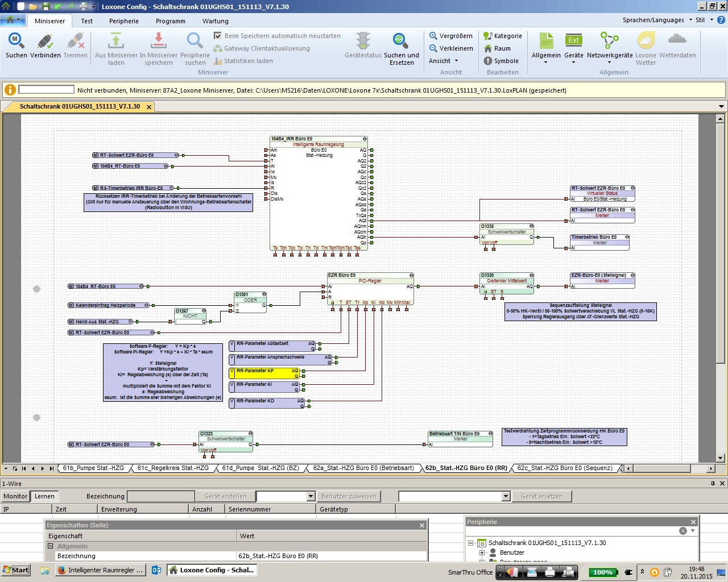Screen dimensions: 728x582
Task: Expand the Benutzer tree node
Action: click(482, 552)
